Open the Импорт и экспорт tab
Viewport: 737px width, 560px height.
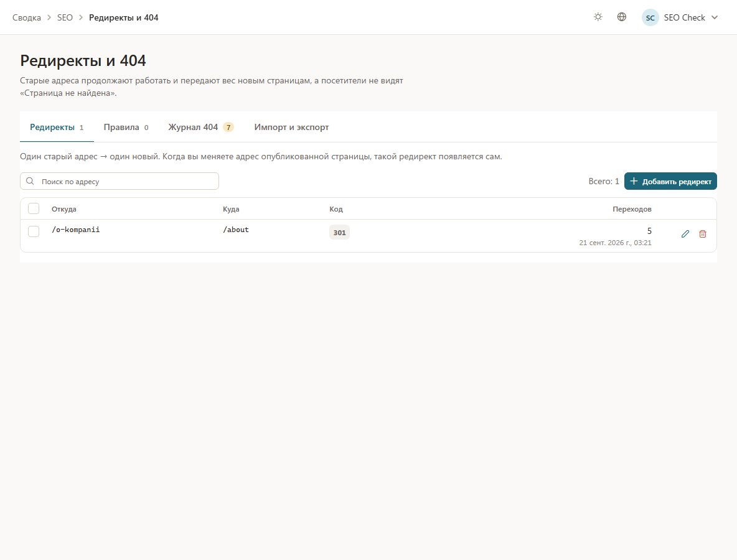click(x=291, y=127)
